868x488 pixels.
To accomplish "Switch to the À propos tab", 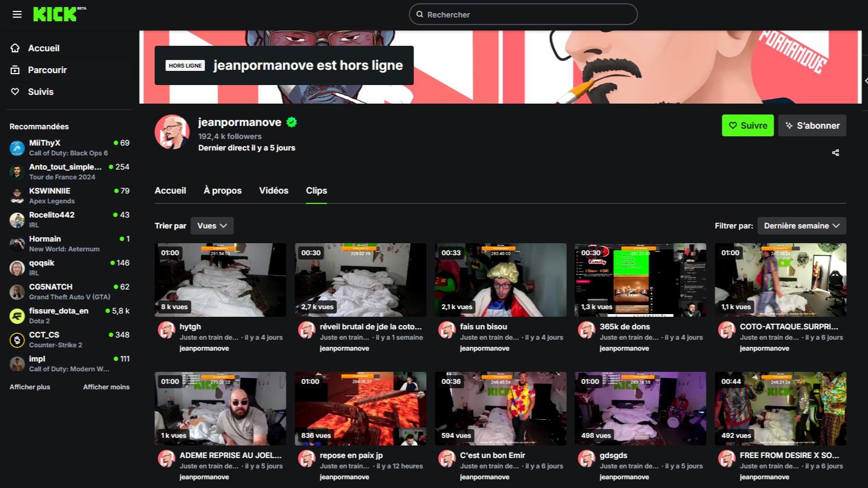I will [x=223, y=190].
